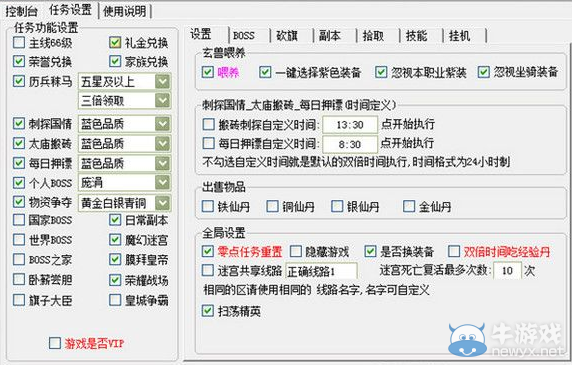The image size is (572, 365).
Task: Open the 使用说明 tab
Action: 125,11
